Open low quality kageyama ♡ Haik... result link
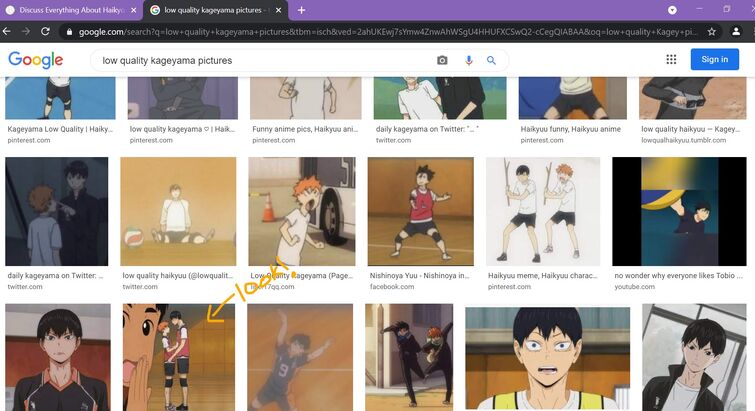The image size is (755, 411). [182, 129]
